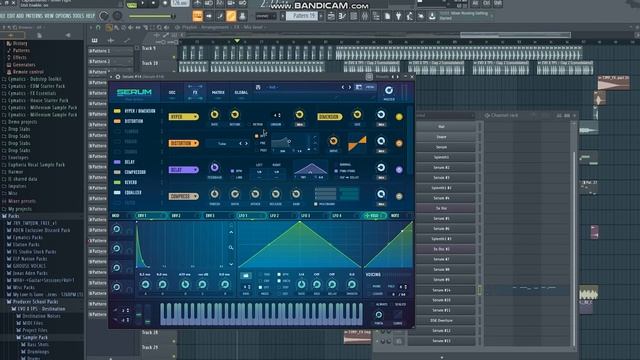
Task: Click the distortion waveshape display
Action: 357,143
